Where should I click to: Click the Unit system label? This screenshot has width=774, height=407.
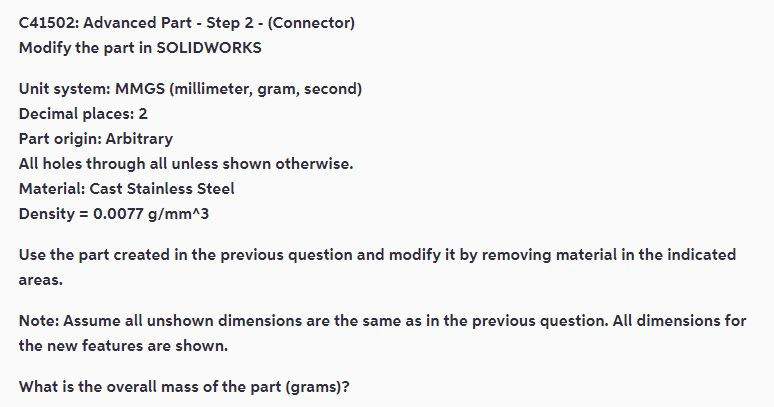65,89
